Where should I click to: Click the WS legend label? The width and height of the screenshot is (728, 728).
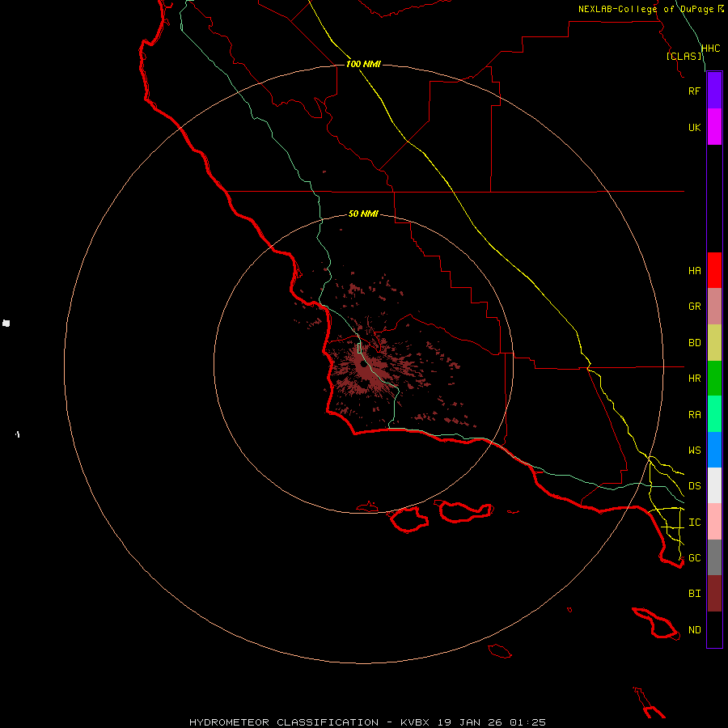click(x=694, y=450)
